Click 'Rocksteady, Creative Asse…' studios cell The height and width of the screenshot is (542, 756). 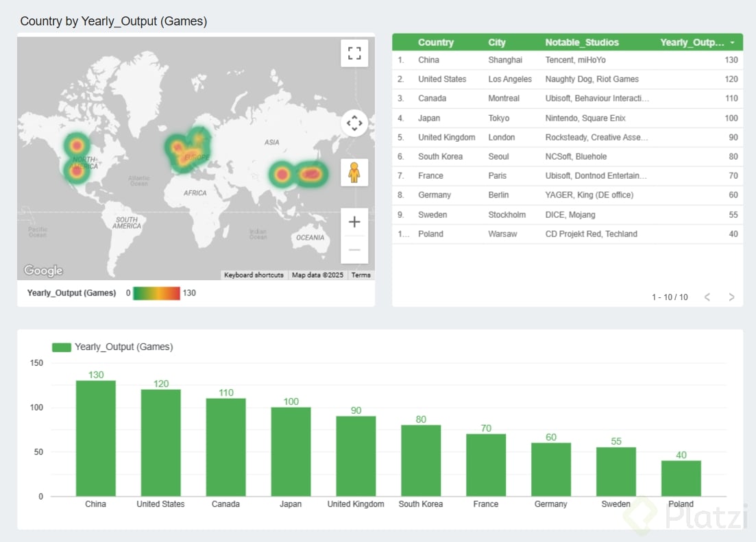click(x=596, y=138)
